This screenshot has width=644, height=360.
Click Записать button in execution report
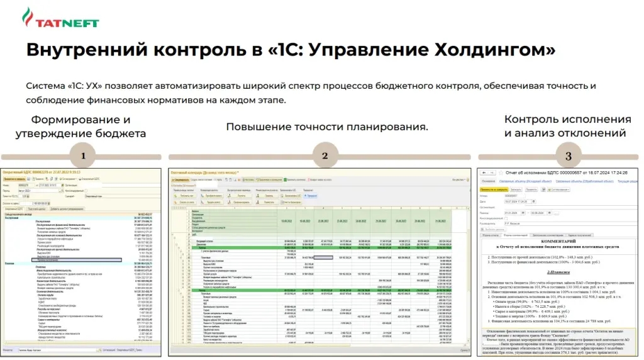tap(516, 189)
